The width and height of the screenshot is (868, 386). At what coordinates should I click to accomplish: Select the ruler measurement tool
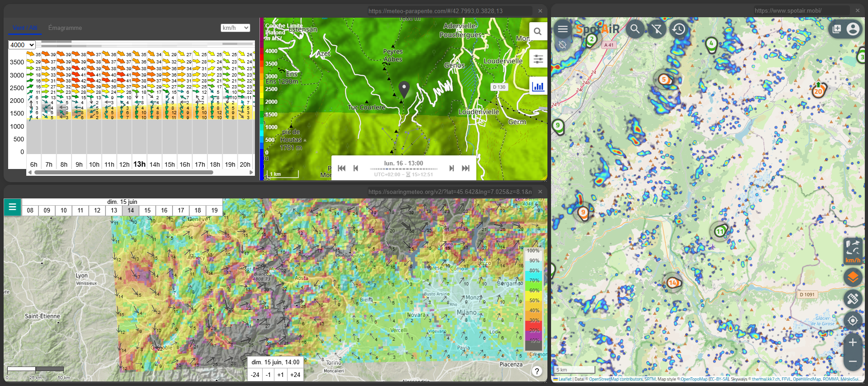853,299
